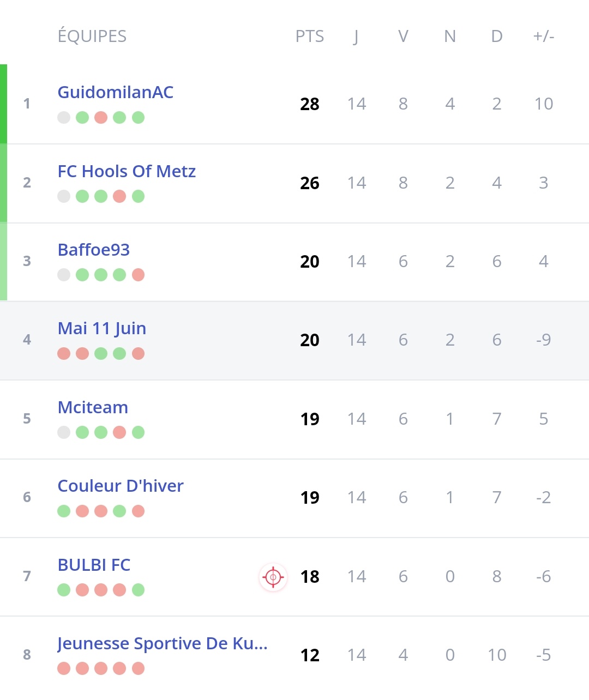Click the red form dot under FC Hools Of Metz
This screenshot has width=589, height=700.
[x=119, y=196]
